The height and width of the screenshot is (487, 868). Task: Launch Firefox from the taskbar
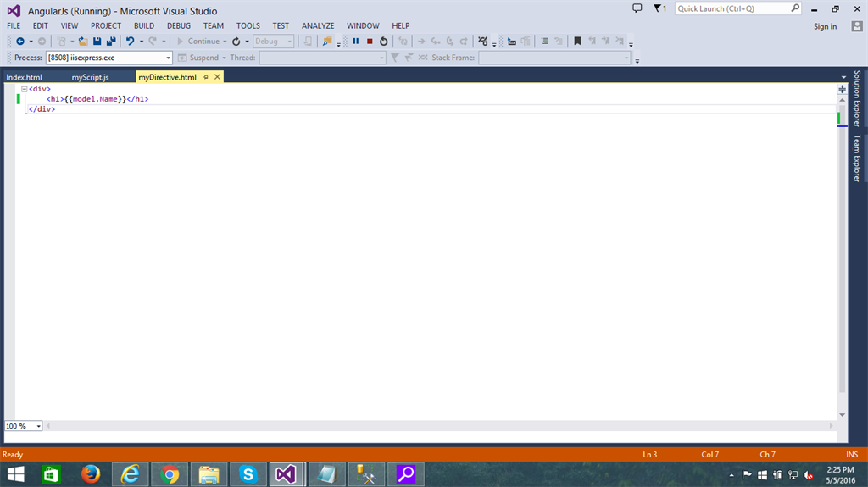tap(91, 474)
